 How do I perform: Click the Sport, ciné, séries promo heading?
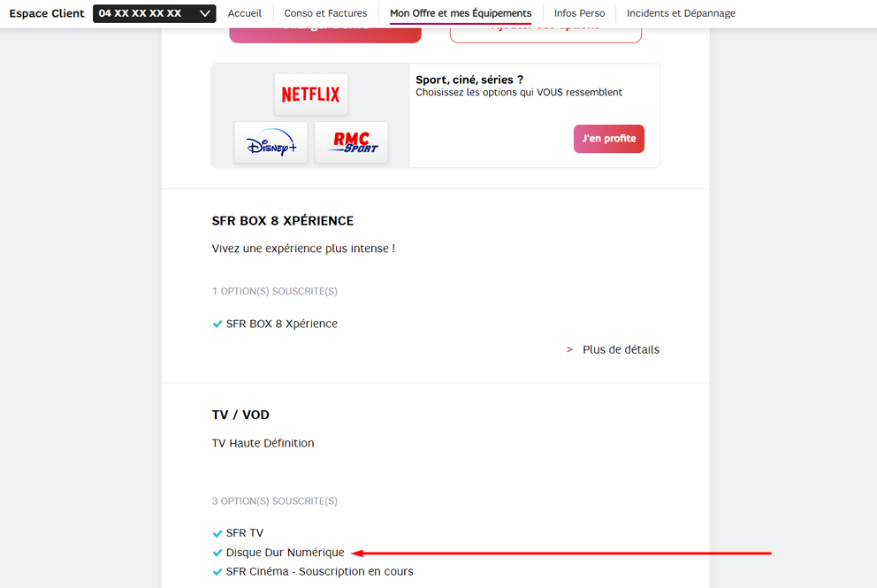coord(469,80)
